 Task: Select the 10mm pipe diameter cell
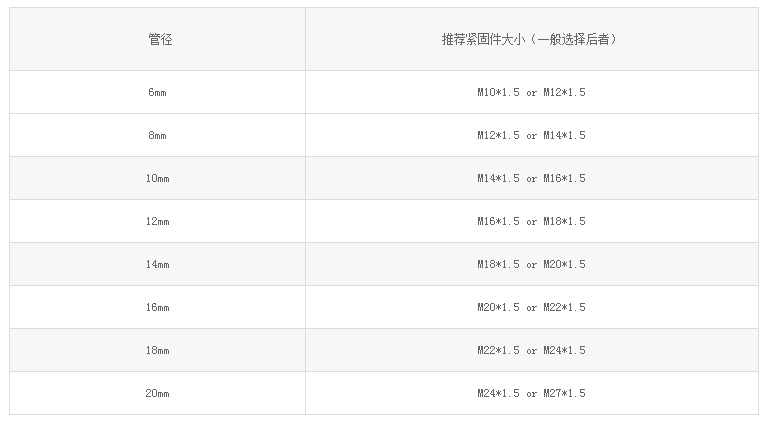(158, 178)
